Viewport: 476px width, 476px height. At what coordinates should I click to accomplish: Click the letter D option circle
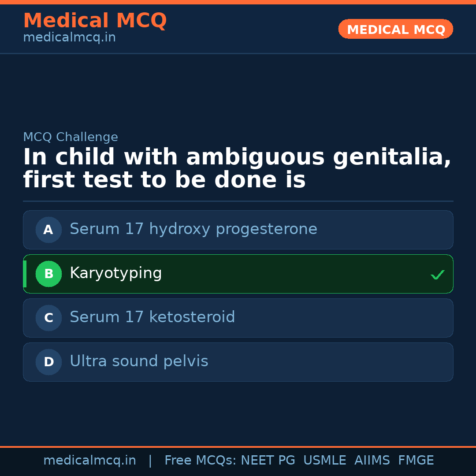48,362
